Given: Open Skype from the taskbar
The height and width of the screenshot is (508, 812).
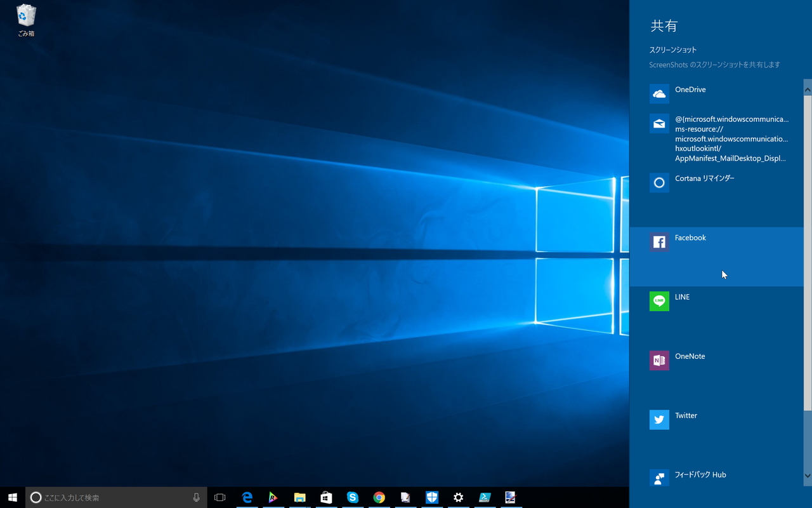Looking at the screenshot, I should click(x=353, y=497).
